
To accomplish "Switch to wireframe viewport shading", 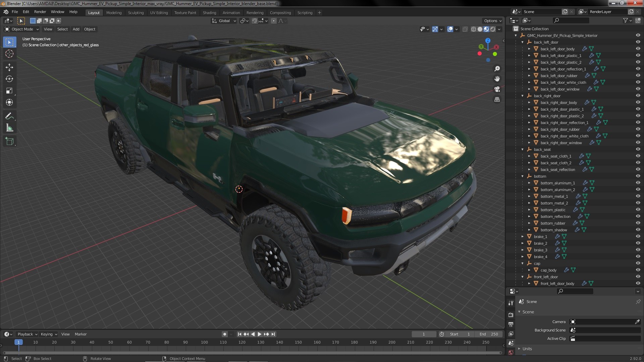I will pyautogui.click(x=474, y=29).
